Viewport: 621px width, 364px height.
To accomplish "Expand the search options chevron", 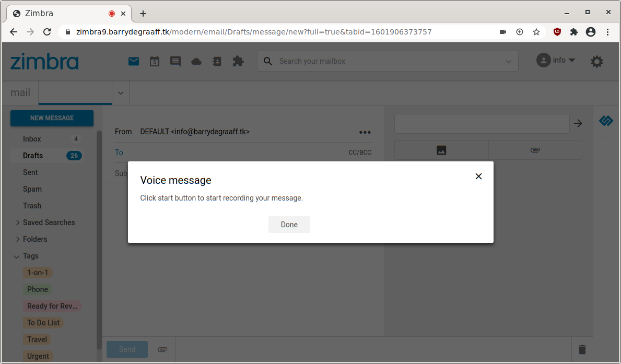I will (509, 62).
